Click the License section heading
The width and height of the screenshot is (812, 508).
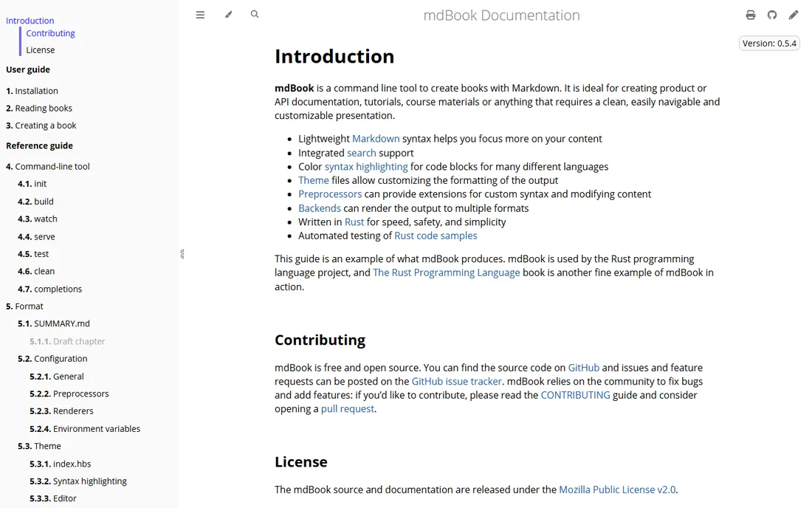tap(301, 462)
